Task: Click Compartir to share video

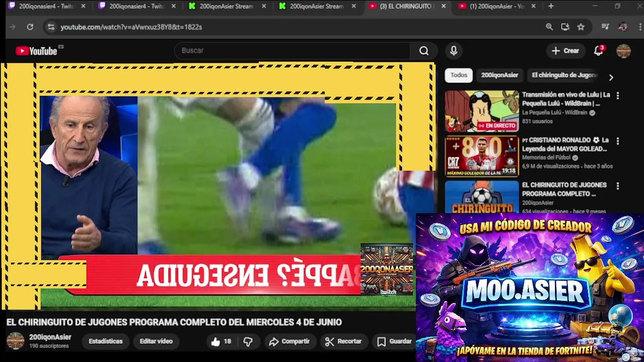Action: click(x=289, y=341)
